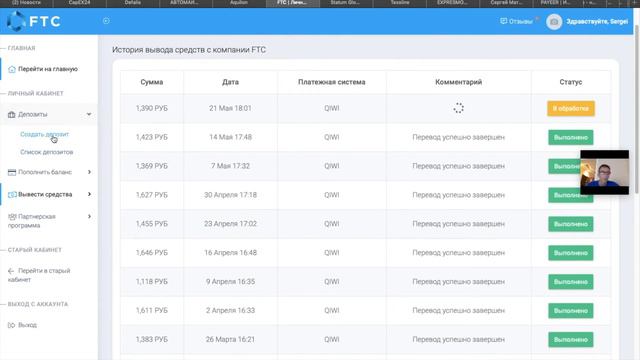Click the FTC logo in header
This screenshot has width=640, height=360.
tap(34, 21)
